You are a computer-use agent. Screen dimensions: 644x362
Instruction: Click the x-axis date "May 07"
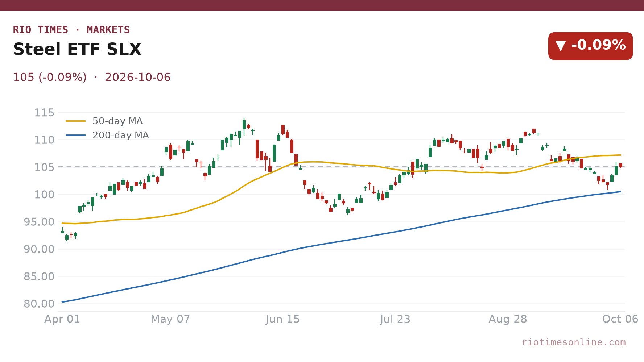click(170, 319)
